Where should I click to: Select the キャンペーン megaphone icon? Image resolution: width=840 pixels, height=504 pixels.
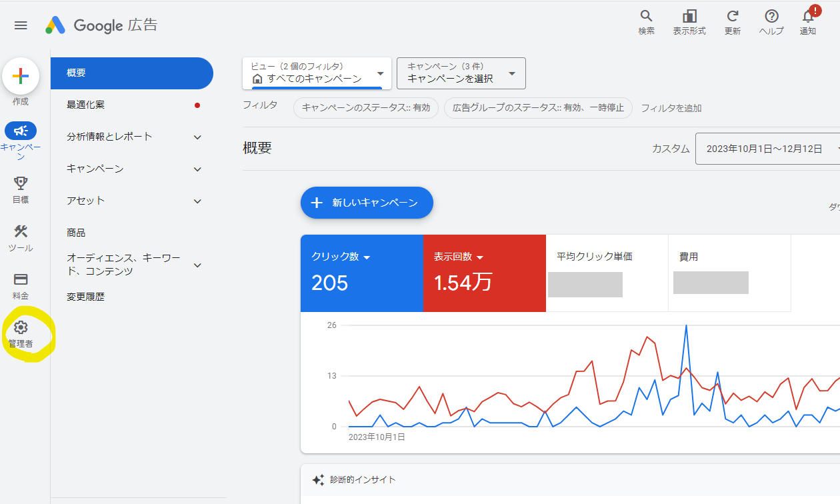(21, 131)
